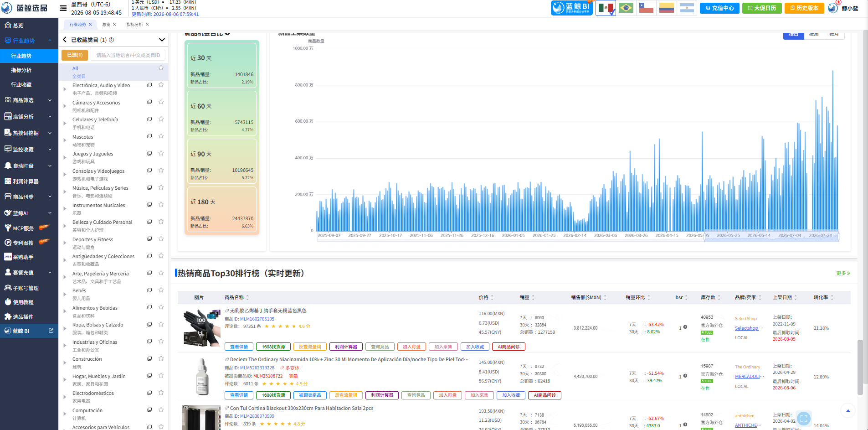This screenshot has height=430, width=868.
Task: Expand the Consolas y Videojuegos category
Action: click(x=65, y=175)
